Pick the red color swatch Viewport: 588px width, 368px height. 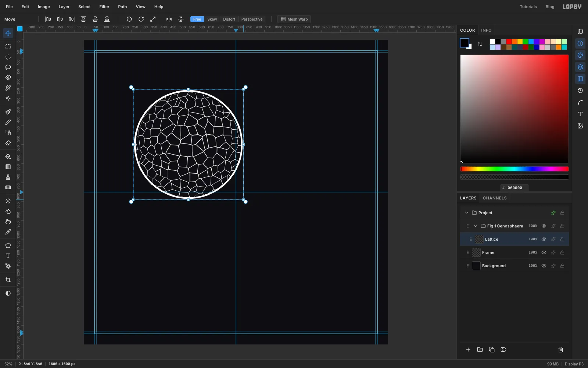coord(509,42)
